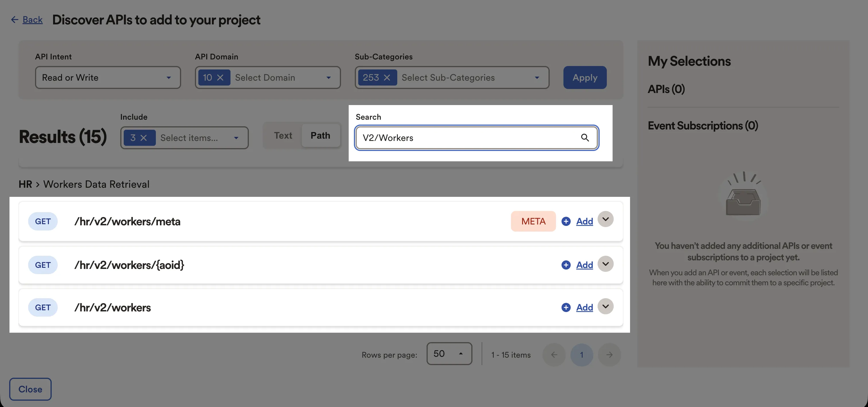
Task: Go to the next results page arrow
Action: pyautogui.click(x=609, y=355)
